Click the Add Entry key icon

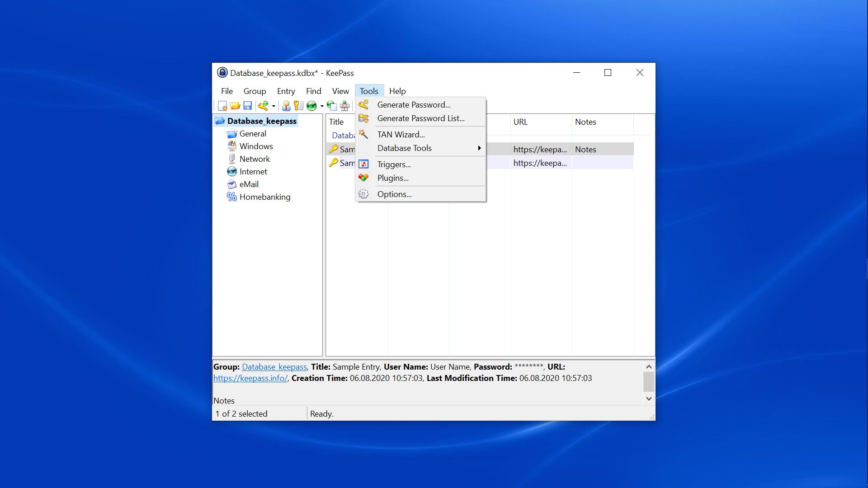click(x=263, y=106)
